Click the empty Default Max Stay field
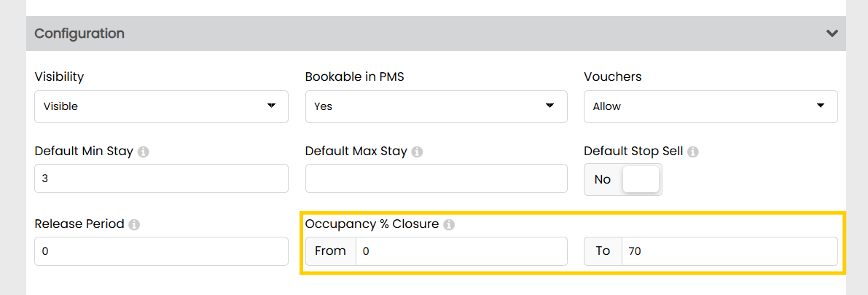The height and width of the screenshot is (295, 868). [437, 178]
